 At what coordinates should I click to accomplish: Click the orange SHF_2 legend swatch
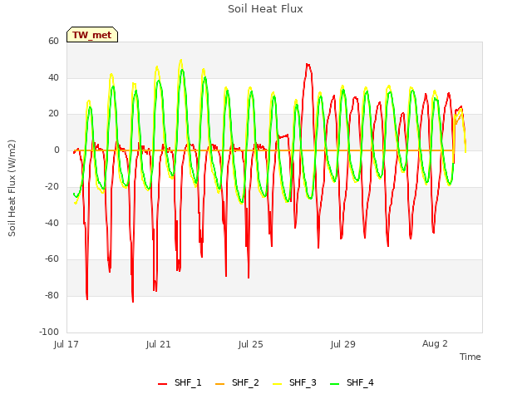pyautogui.click(x=219, y=384)
